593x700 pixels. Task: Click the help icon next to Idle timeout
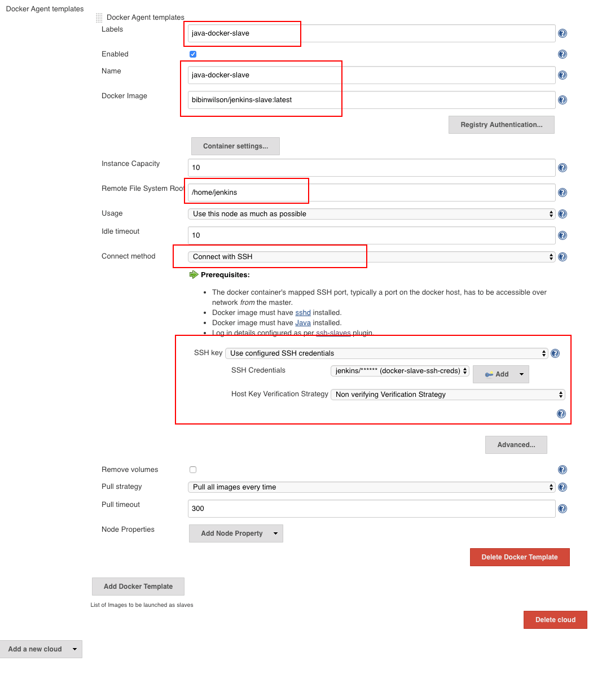[562, 235]
